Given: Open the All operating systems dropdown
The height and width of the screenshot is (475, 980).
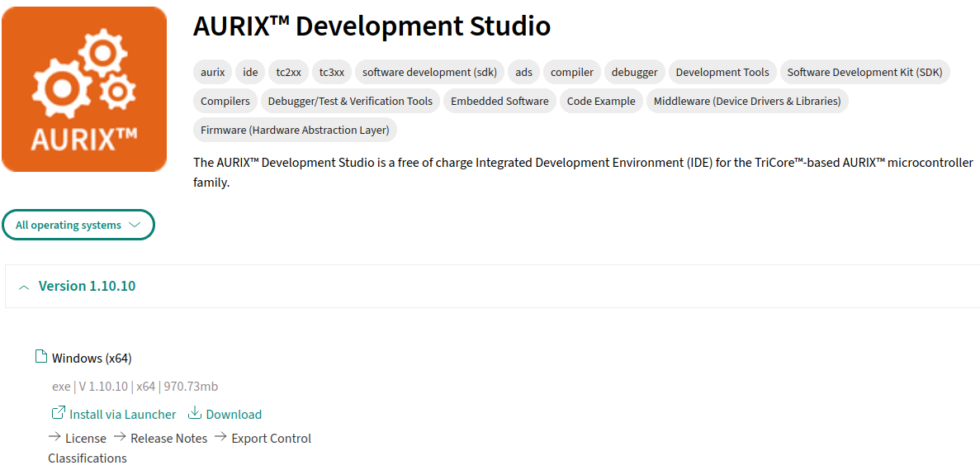Looking at the screenshot, I should [78, 225].
